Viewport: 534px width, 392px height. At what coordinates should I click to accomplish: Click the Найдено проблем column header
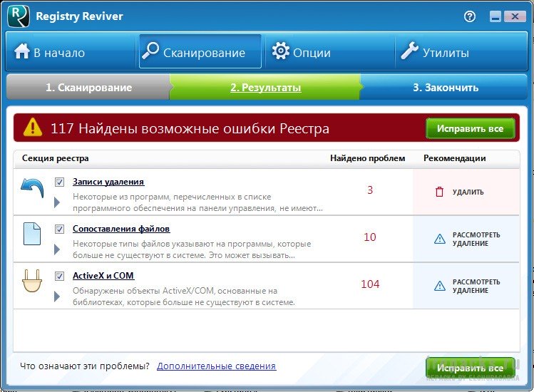367,158
